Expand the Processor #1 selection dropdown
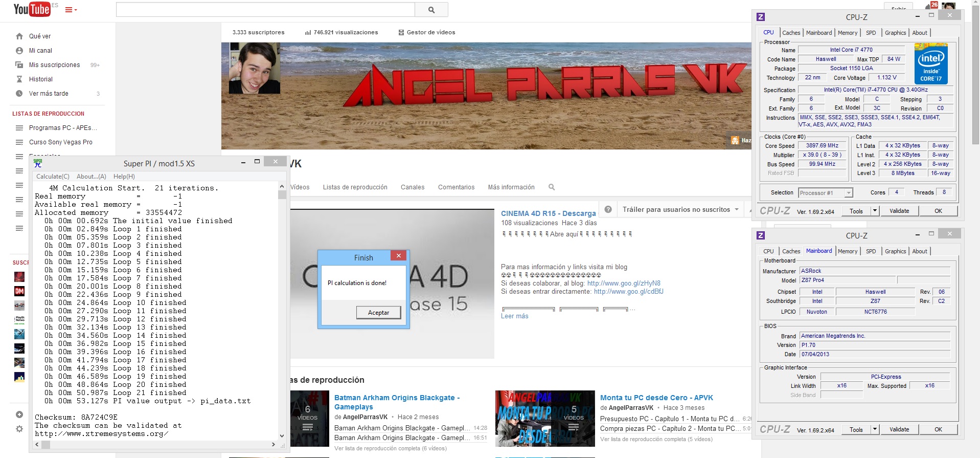 (849, 193)
